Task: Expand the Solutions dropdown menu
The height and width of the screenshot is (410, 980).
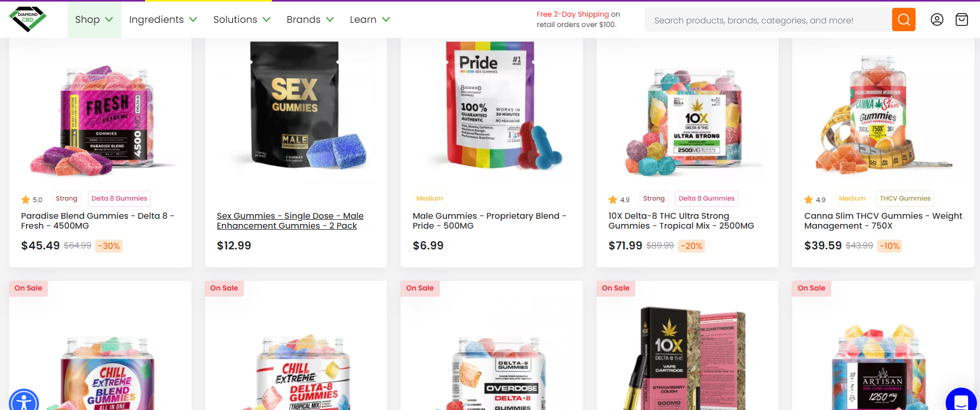Action: click(x=242, y=20)
